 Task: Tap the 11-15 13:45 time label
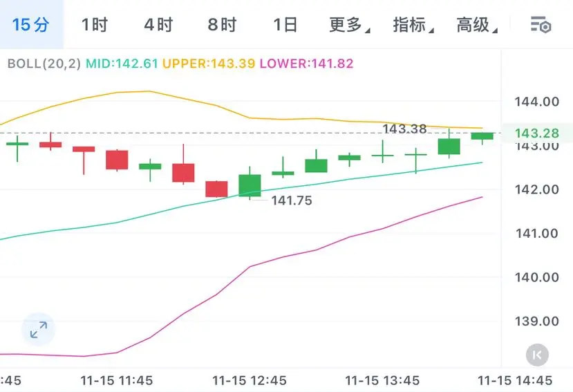(382, 381)
